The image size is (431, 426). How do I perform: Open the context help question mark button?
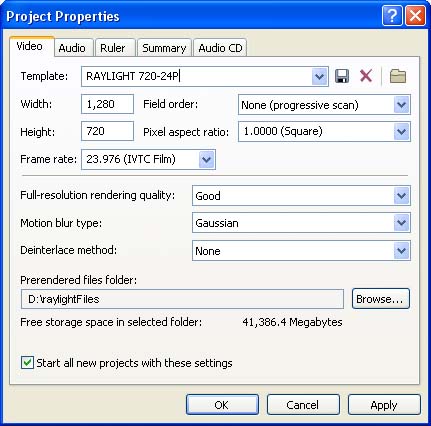(392, 15)
